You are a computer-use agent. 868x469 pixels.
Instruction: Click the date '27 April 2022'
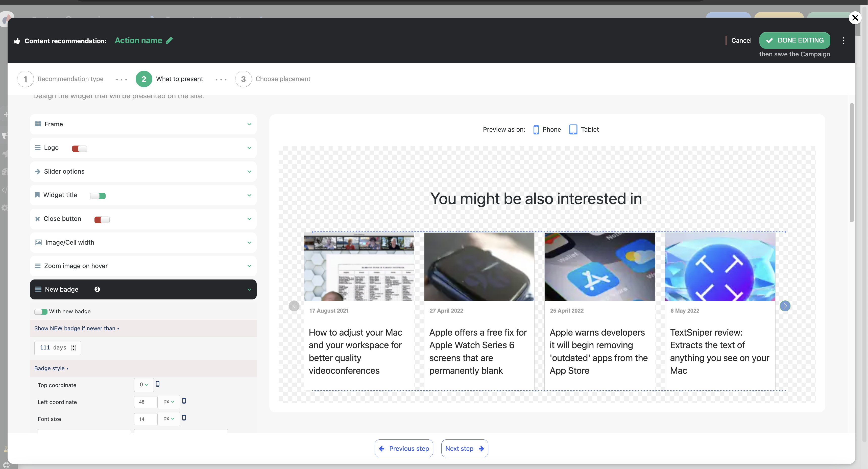click(446, 311)
